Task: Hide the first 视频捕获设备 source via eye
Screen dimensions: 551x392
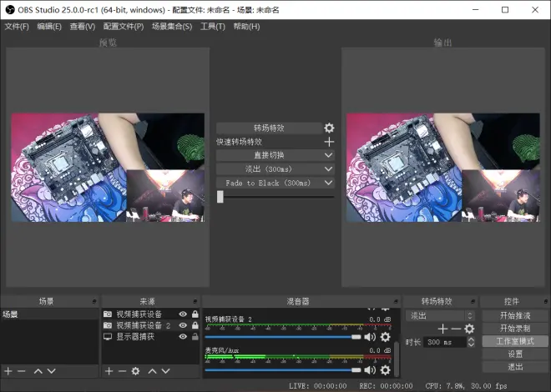Action: pos(183,314)
